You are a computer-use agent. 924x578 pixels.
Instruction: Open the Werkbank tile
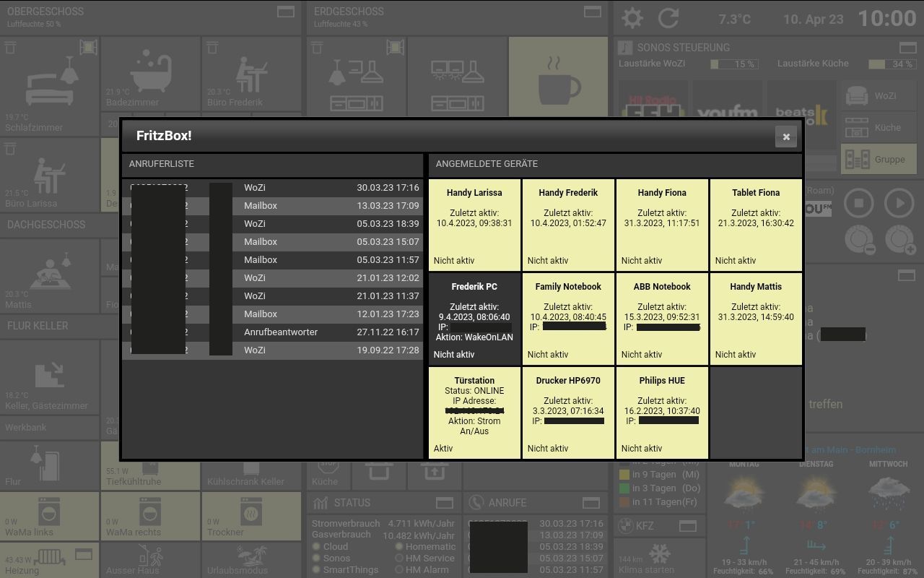point(50,427)
